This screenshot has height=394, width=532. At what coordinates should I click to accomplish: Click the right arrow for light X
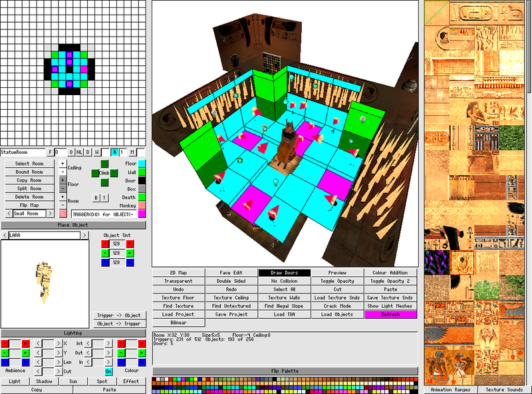(x=59, y=343)
